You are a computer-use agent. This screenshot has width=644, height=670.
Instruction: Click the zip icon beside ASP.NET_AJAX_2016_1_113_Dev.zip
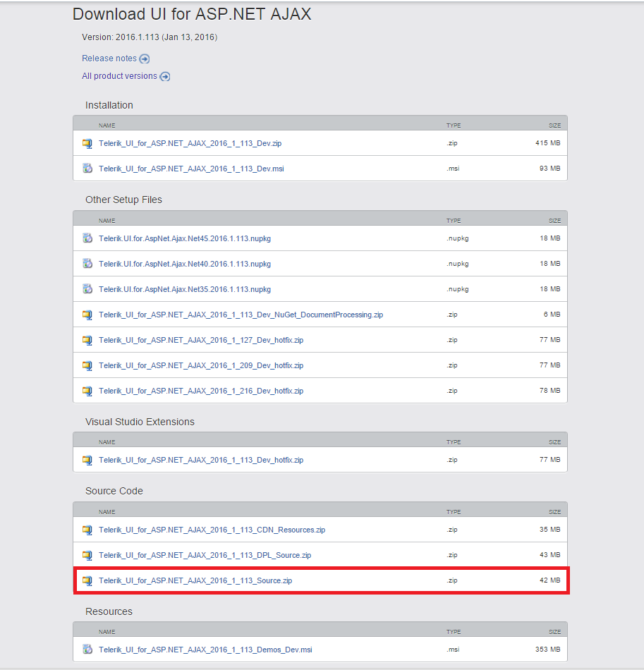tap(87, 143)
